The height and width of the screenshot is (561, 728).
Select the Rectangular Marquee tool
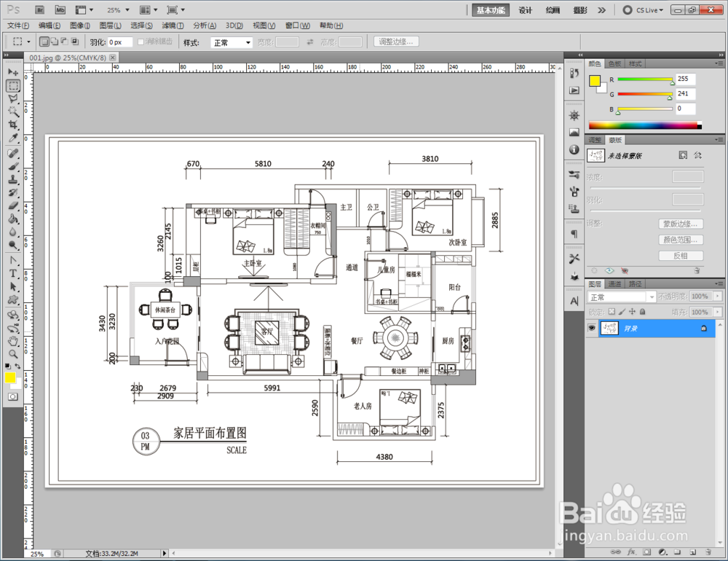tap(13, 85)
